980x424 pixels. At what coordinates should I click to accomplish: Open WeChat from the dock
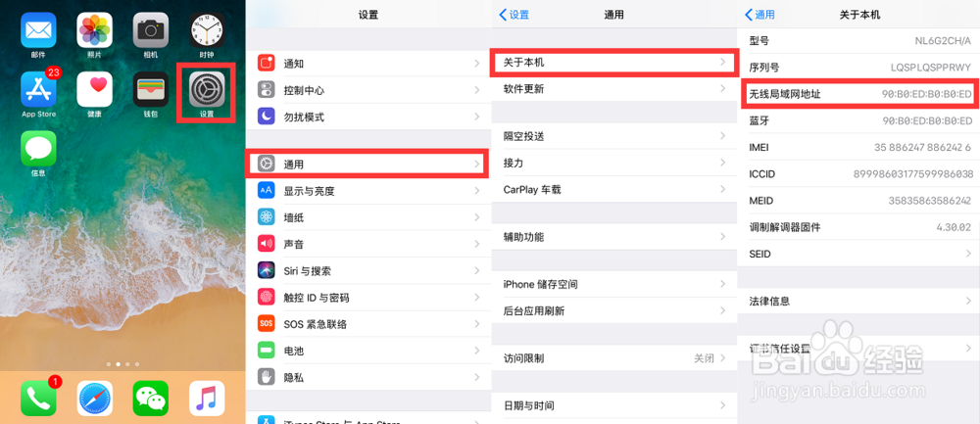click(150, 398)
